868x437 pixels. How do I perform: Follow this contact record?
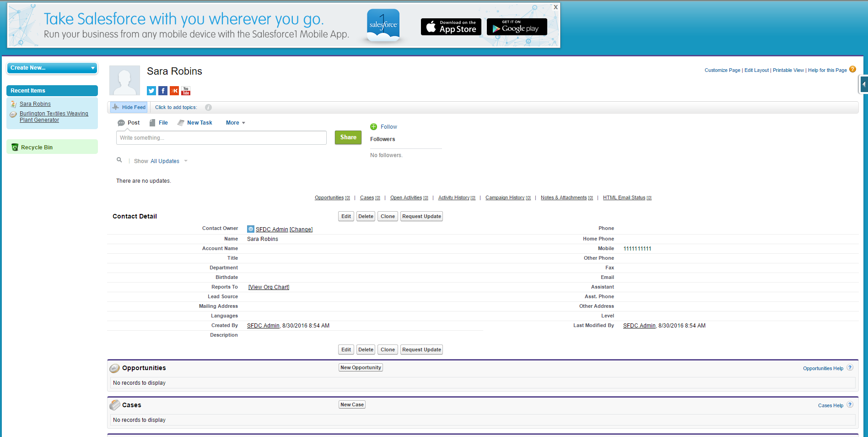click(389, 127)
